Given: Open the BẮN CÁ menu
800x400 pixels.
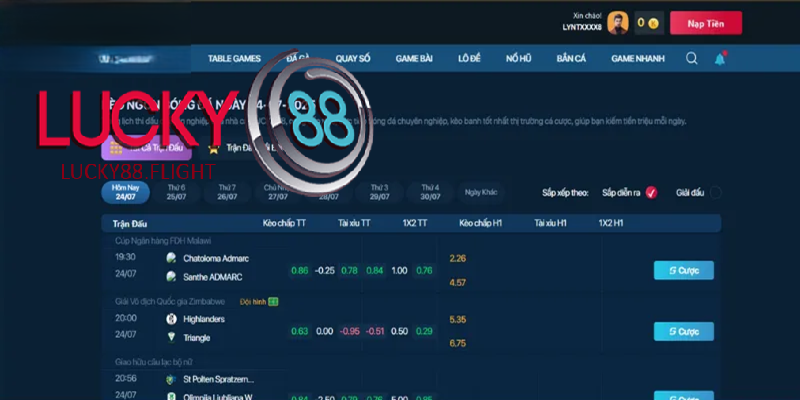Looking at the screenshot, I should (571, 59).
